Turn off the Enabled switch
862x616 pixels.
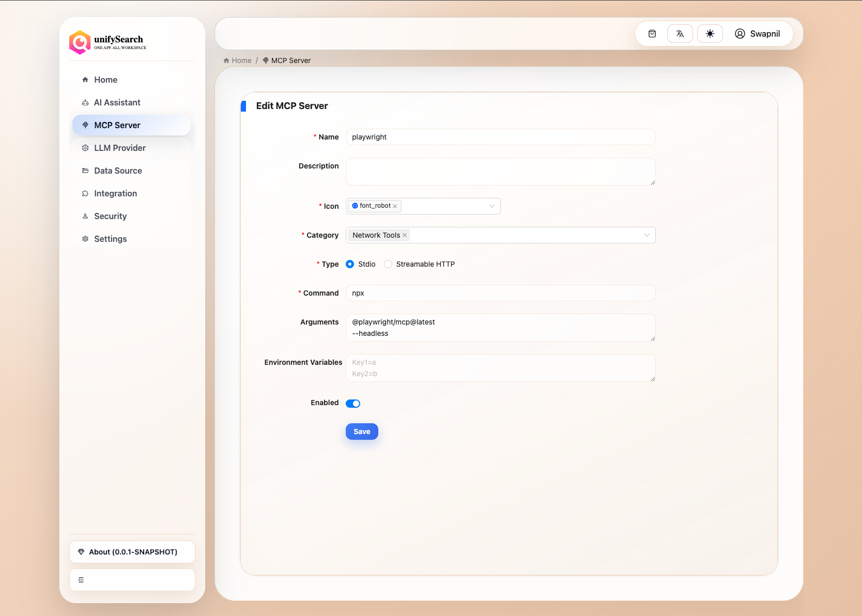353,404
